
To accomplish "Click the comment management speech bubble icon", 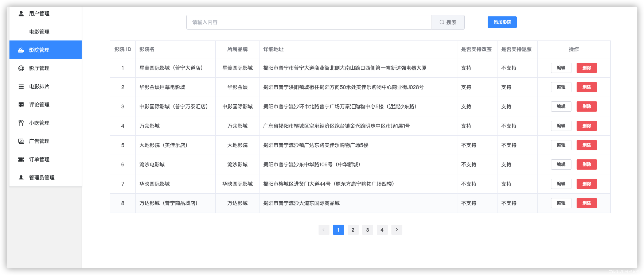I will 21,105.
